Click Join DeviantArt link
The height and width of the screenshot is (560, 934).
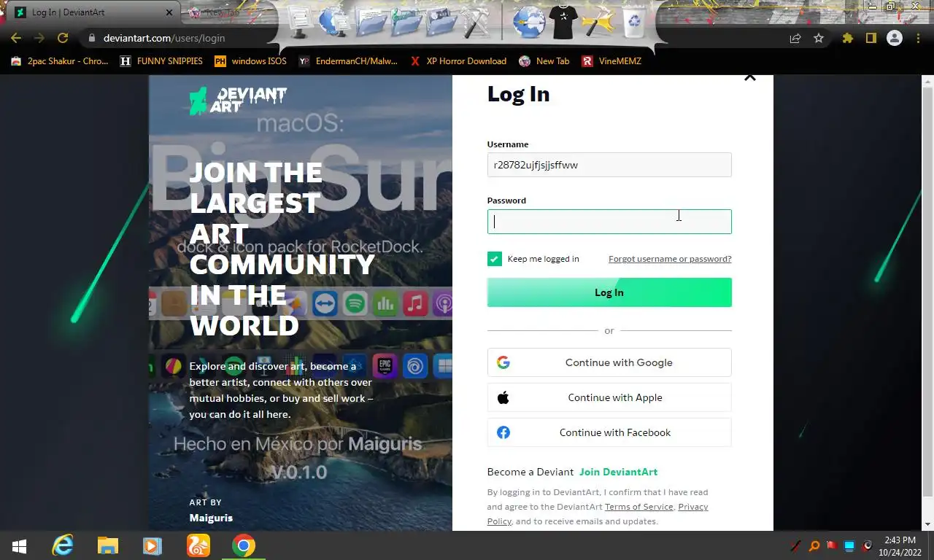tap(618, 472)
